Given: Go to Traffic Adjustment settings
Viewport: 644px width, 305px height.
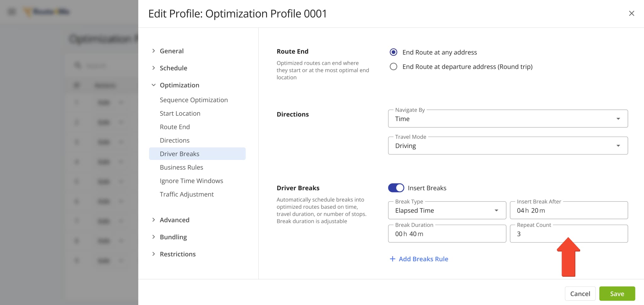Looking at the screenshot, I should point(187,194).
